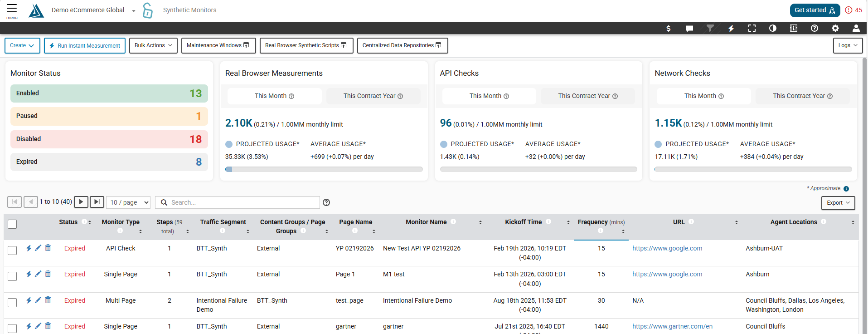Select Network Checks This Contract Year tab
868x334 pixels.
coord(803,96)
